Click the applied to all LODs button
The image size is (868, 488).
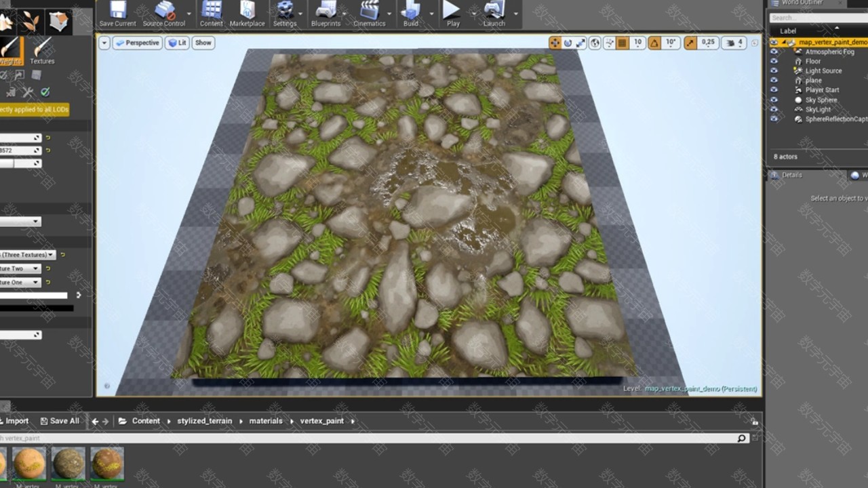(35, 109)
